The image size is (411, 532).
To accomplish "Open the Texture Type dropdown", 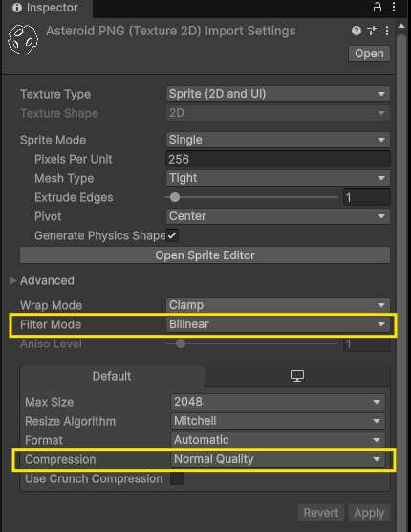I will coord(278,94).
